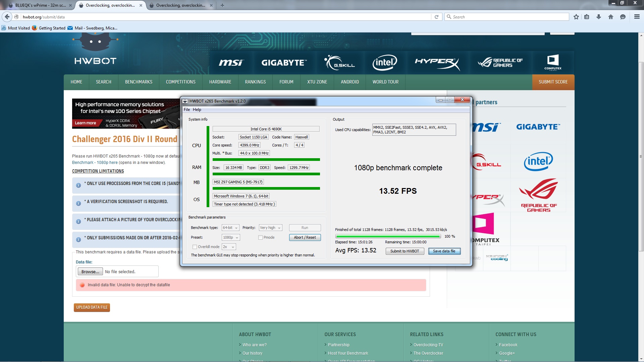Click the UPLOAD DATA FILE button
Image resolution: width=644 pixels, height=362 pixels.
click(92, 307)
